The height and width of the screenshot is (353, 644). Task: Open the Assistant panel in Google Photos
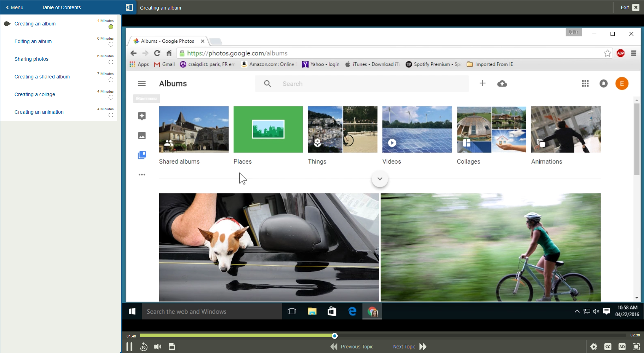pos(142,116)
